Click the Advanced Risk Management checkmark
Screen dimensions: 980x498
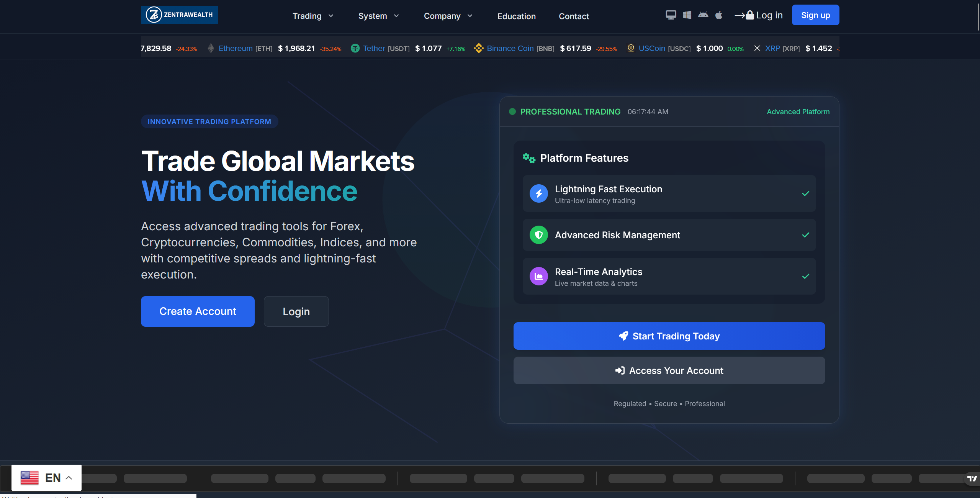coord(805,235)
